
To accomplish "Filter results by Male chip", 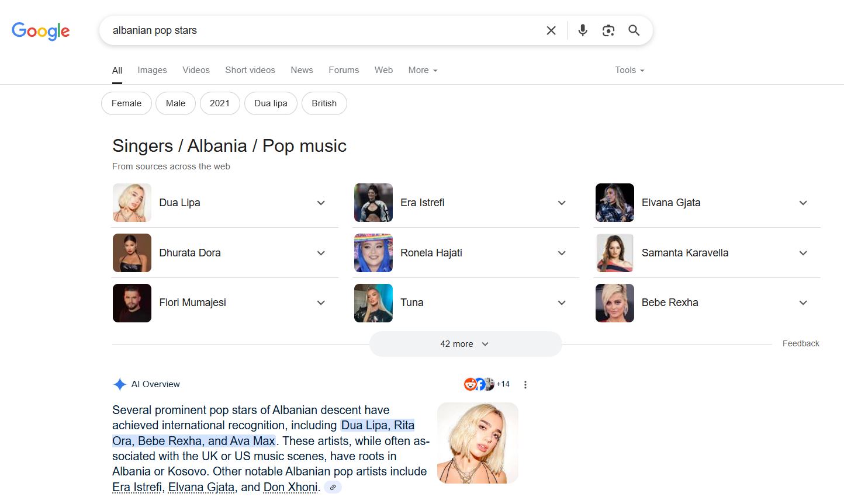I will (175, 103).
